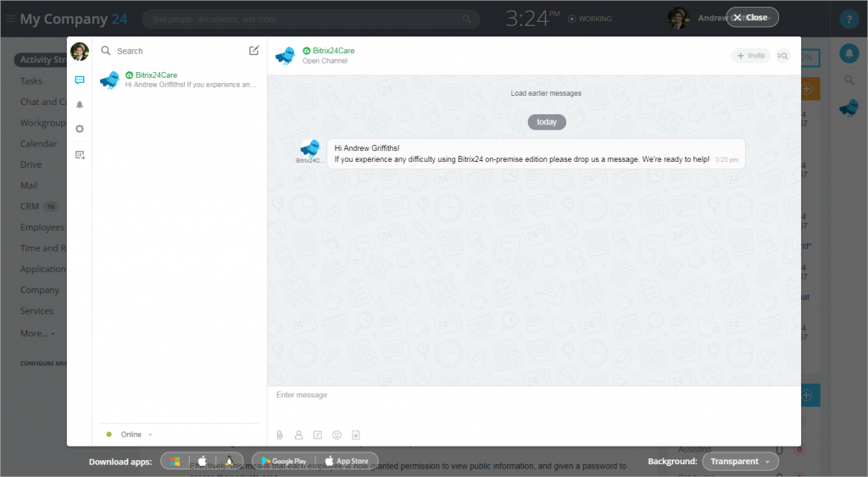
Task: Click the WORKING status indicator
Action: [x=590, y=19]
